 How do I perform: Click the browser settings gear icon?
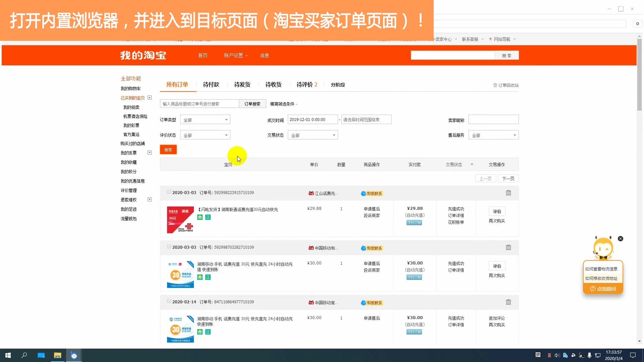point(638,23)
